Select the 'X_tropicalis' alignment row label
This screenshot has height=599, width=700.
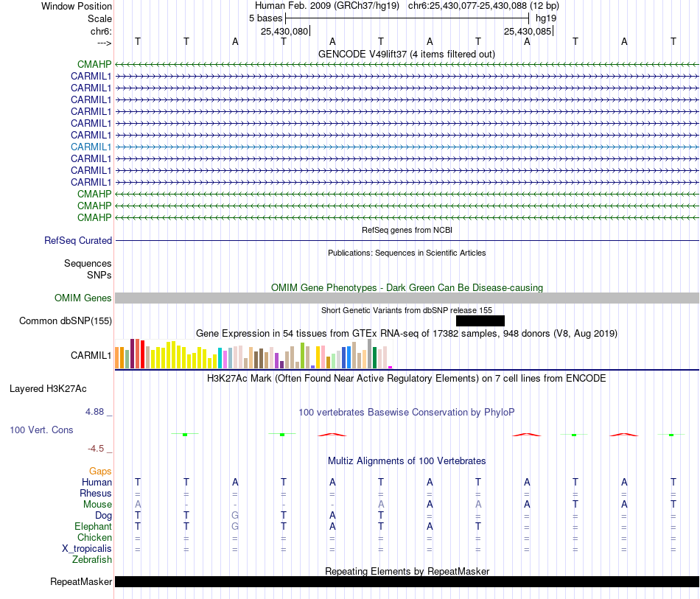coord(87,549)
